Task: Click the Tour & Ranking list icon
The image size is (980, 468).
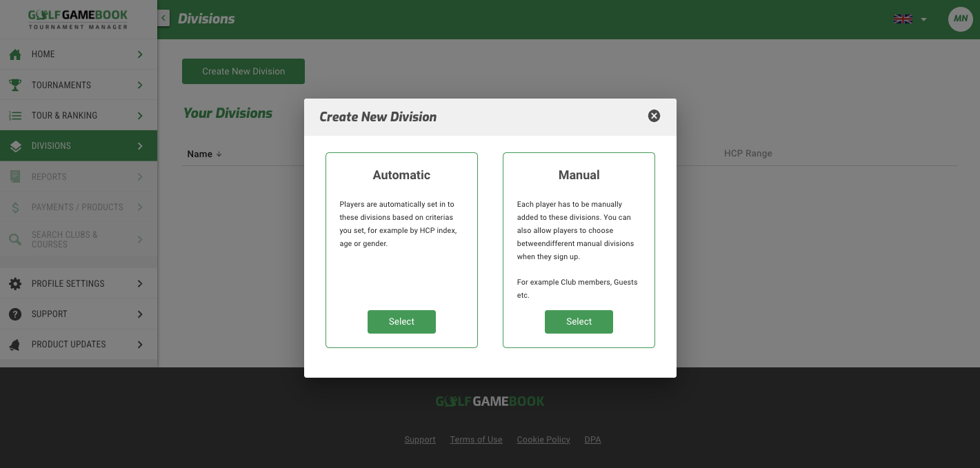Action: (x=14, y=115)
